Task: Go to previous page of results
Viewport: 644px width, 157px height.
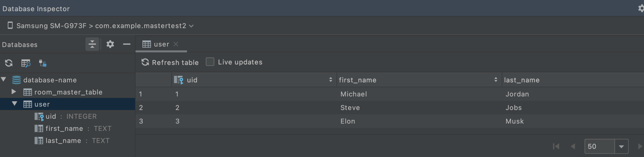Action: click(573, 146)
